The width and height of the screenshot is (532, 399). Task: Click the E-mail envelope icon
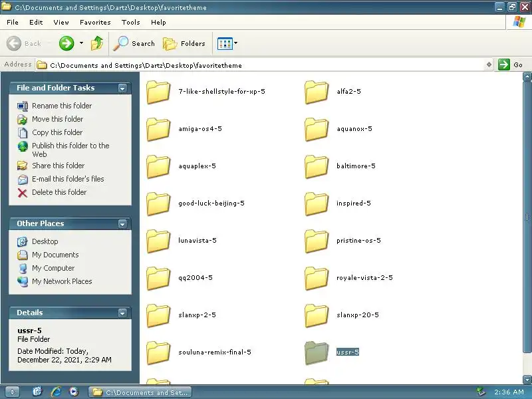click(23, 179)
